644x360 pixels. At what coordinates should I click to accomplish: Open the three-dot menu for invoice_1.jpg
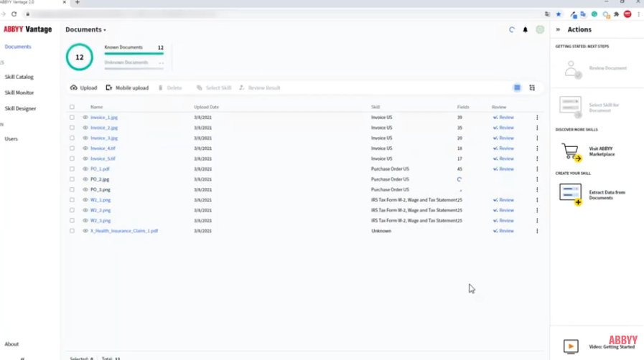(x=537, y=118)
